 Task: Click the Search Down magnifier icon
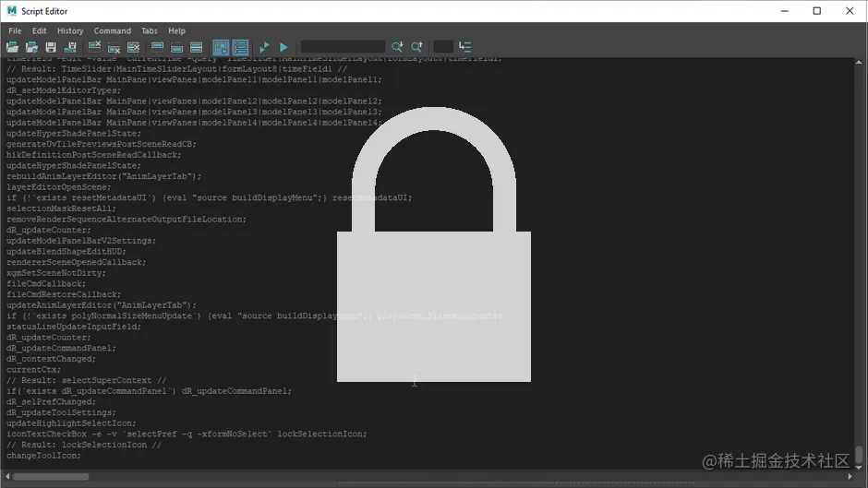397,47
